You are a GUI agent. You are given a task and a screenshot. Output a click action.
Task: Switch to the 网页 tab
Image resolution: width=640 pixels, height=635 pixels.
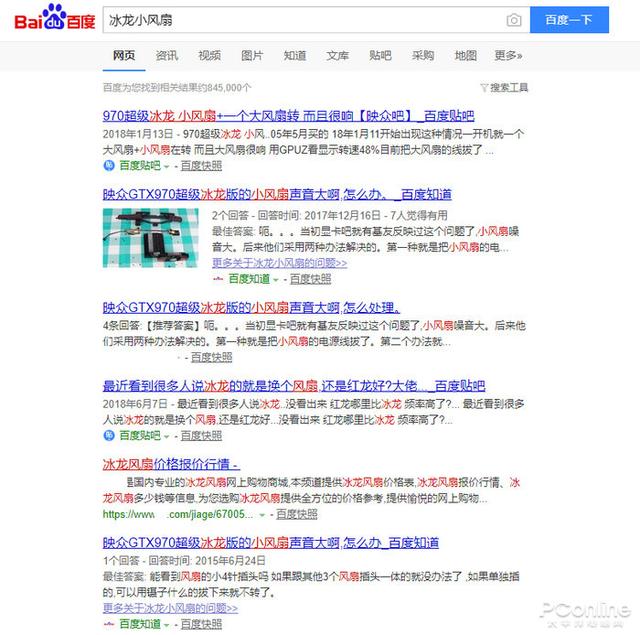coord(124,55)
